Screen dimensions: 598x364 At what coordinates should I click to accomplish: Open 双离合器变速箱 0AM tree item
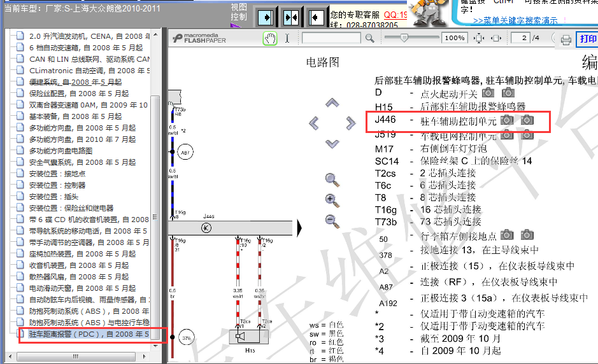[x=89, y=105]
